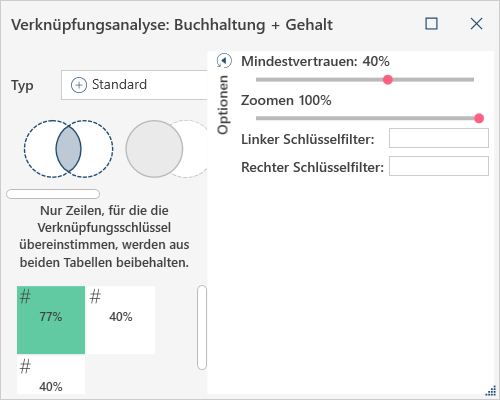Maximize the Verknüpfungsanalyse window
Screen dimensions: 500x400
tap(431, 24)
